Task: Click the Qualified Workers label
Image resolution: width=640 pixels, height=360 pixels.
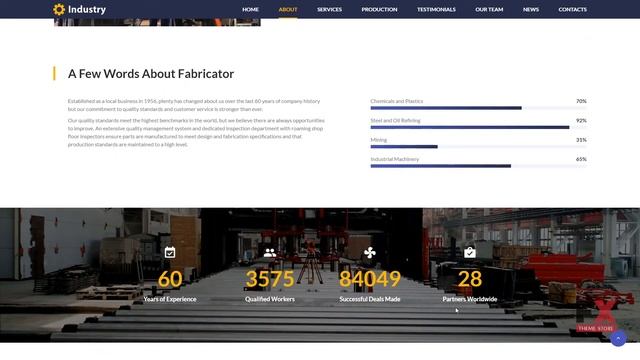Action: 270,299
